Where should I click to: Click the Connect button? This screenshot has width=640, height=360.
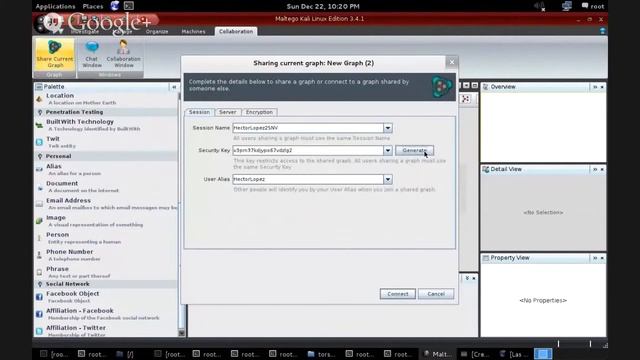click(x=398, y=294)
